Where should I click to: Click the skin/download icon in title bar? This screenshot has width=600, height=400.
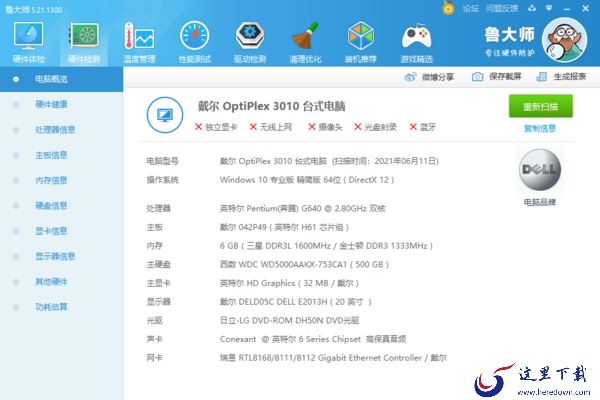click(x=532, y=8)
